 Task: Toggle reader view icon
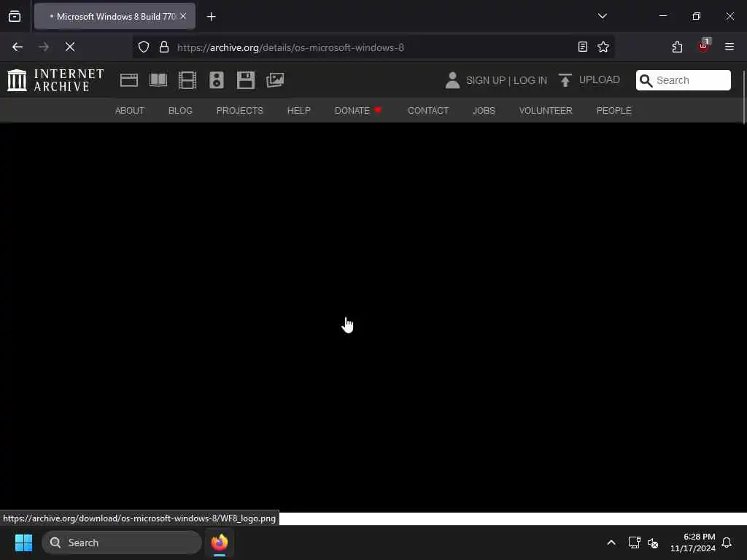pos(582,47)
